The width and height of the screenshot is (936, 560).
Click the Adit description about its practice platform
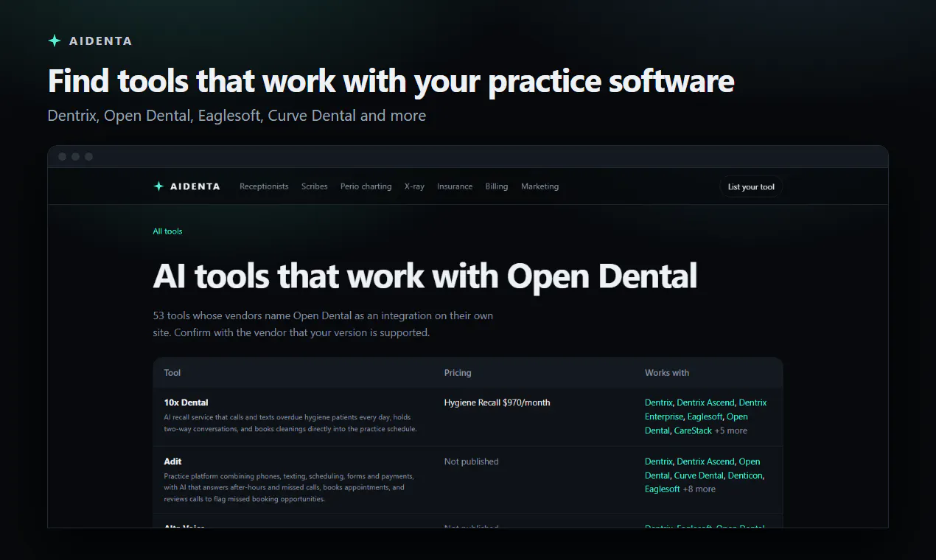pos(289,487)
